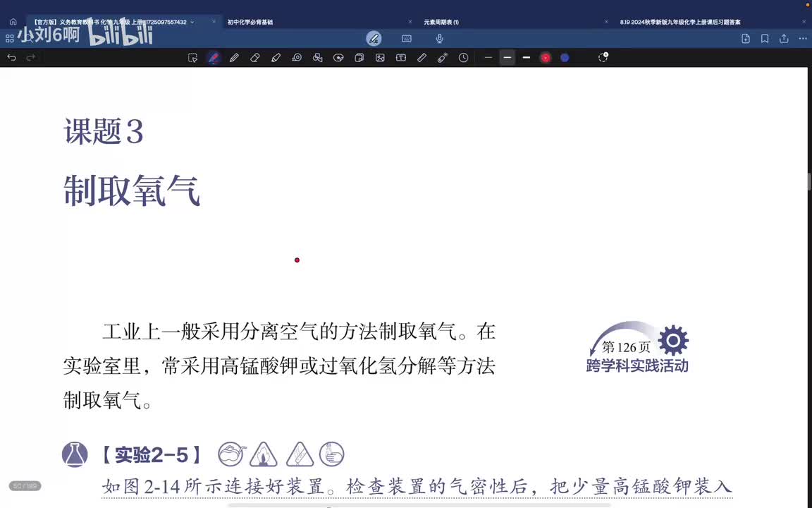
Task: Switch to the 初中化学必背基础 tab
Action: 250,23
